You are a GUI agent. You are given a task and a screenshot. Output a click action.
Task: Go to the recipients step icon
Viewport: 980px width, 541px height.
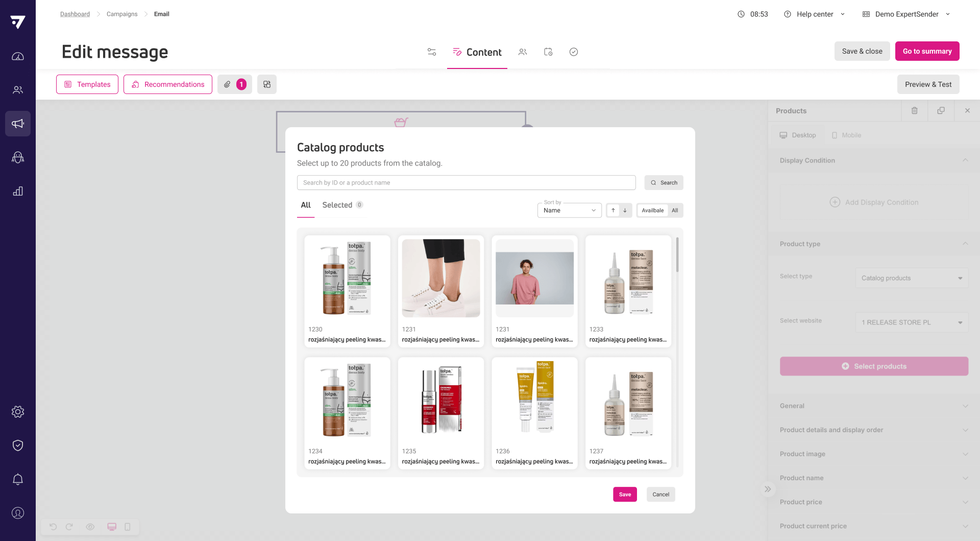[523, 52]
